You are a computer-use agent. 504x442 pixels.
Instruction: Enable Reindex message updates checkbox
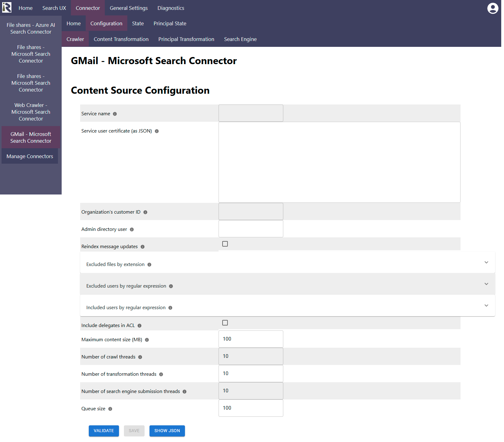225,244
